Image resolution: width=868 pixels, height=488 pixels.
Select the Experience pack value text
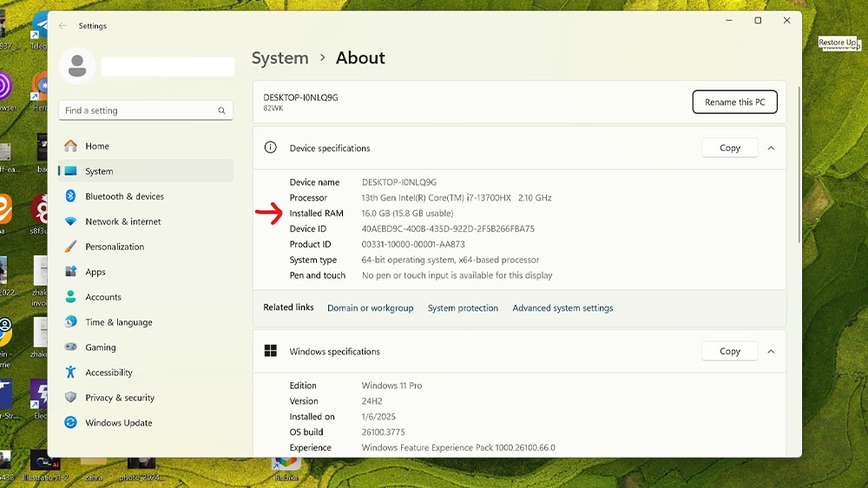(458, 447)
